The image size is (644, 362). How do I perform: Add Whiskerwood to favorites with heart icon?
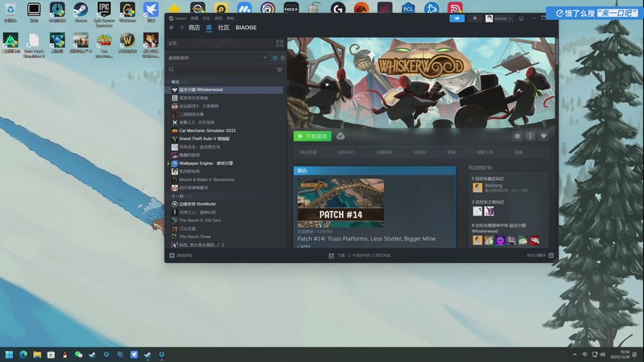pos(543,136)
